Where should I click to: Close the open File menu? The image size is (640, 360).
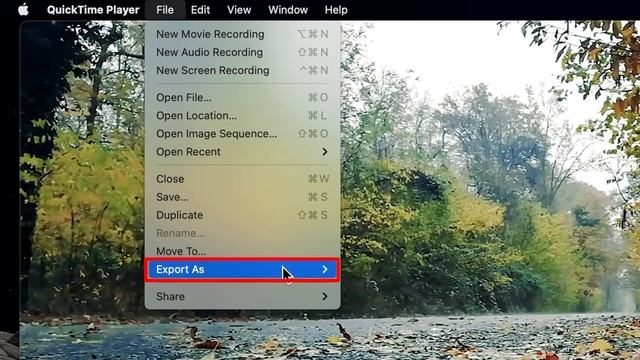click(x=165, y=10)
